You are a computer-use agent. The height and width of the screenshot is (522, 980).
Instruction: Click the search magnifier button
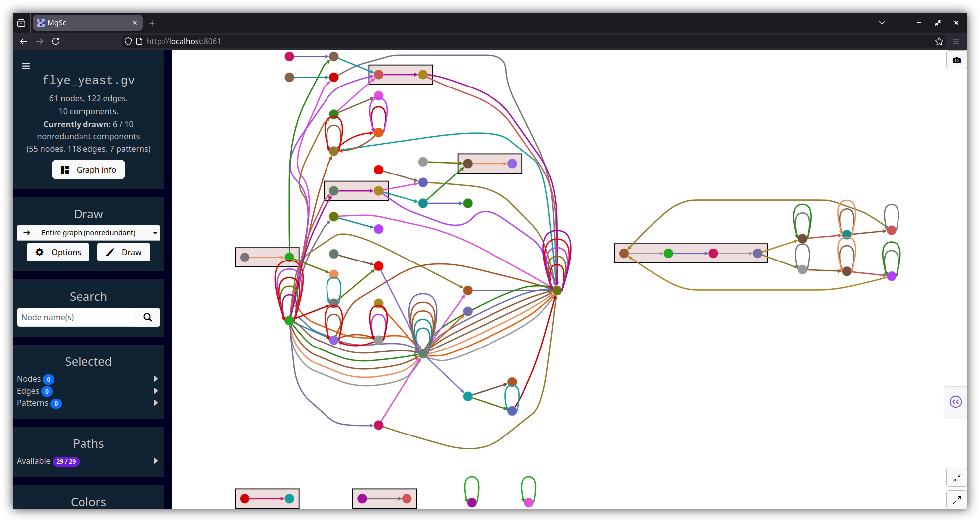pos(148,317)
